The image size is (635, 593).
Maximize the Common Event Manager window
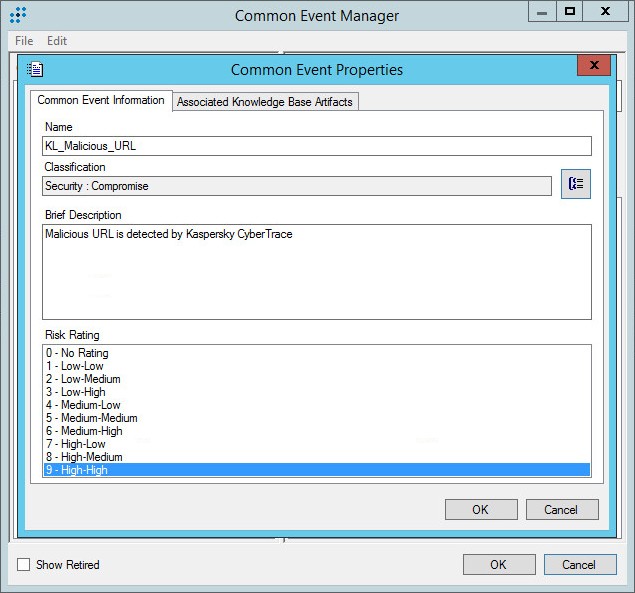(569, 11)
